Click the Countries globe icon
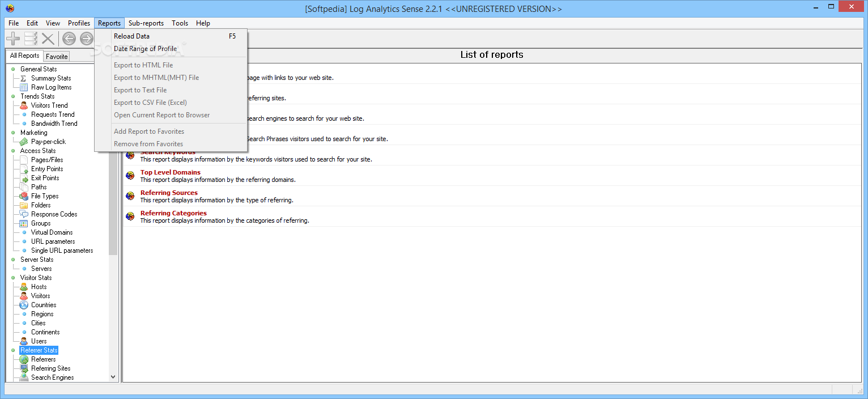 tap(24, 305)
